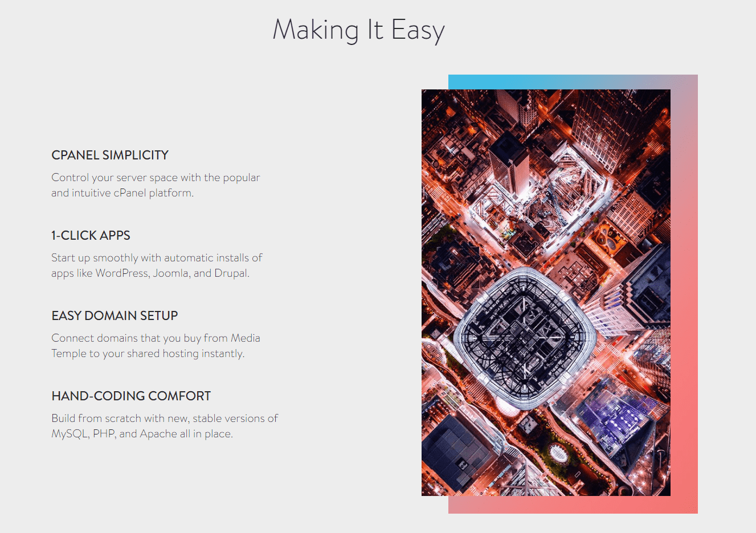Click the MySQL, PHP, and Apache description
This screenshot has width=756, height=533.
(x=165, y=426)
